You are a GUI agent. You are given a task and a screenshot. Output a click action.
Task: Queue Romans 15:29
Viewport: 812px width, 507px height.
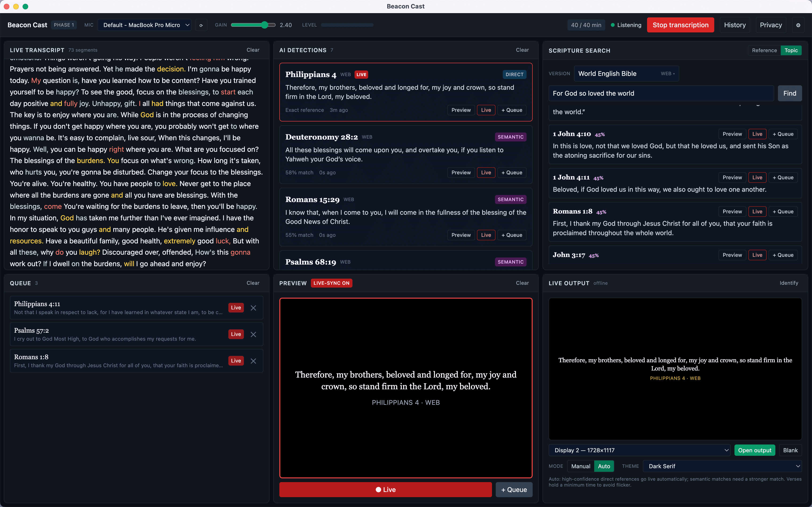point(511,235)
